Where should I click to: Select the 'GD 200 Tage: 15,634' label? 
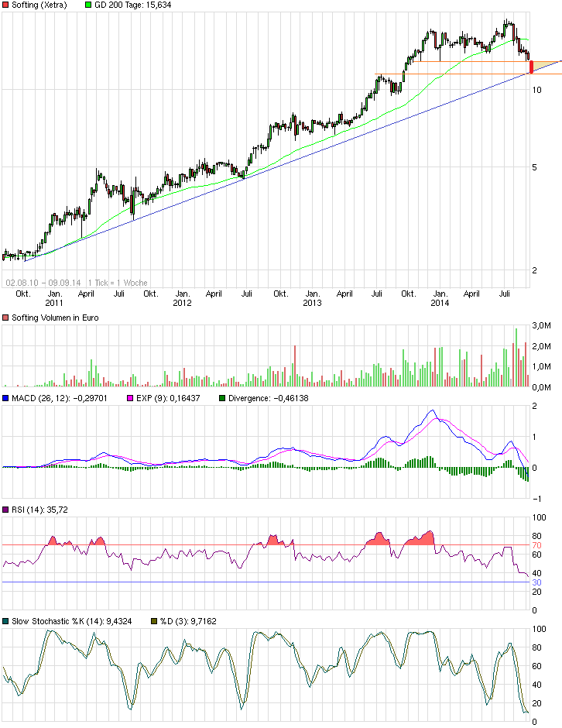(132, 5)
